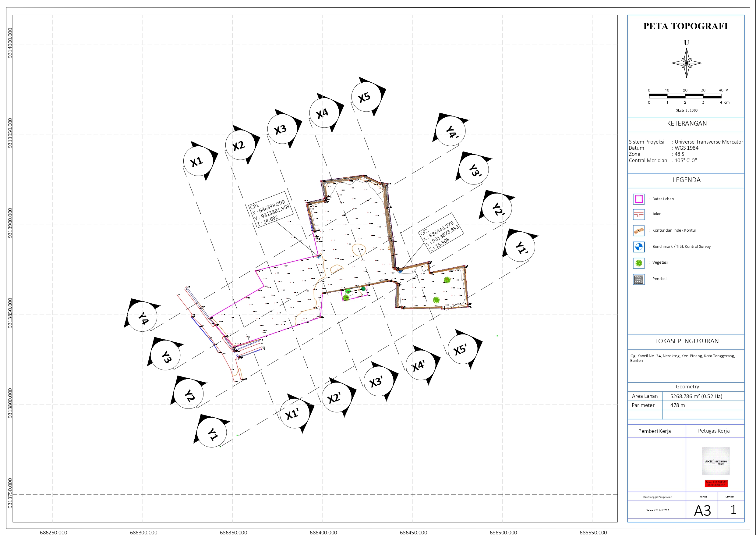756x535 pixels.
Task: Click the north arrow compass rose
Action: [686, 63]
